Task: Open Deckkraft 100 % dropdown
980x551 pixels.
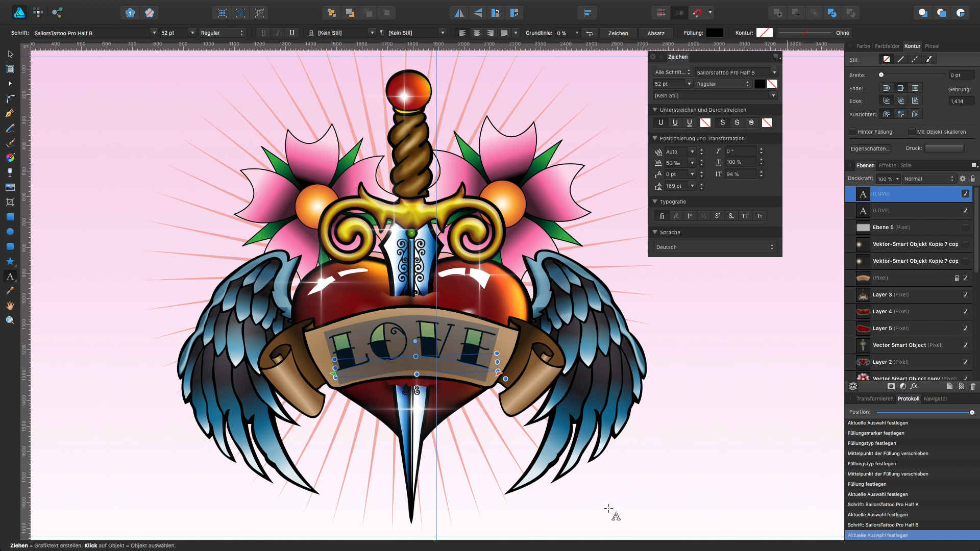Action: click(x=897, y=179)
